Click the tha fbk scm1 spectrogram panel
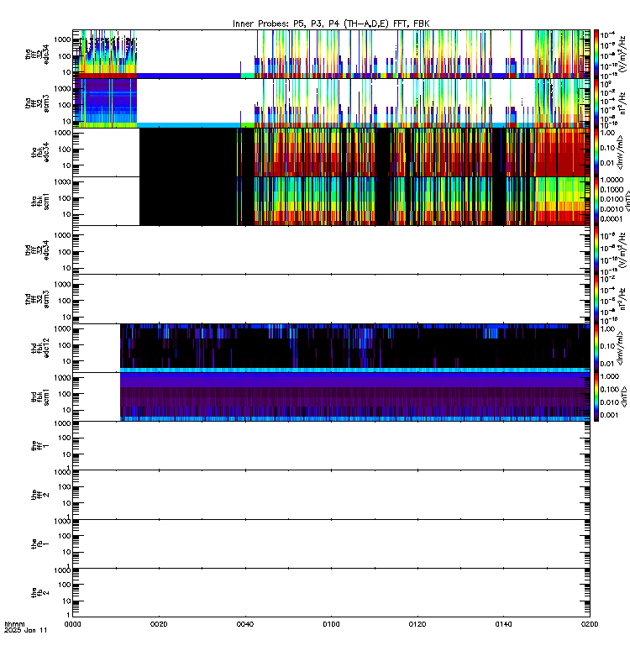Screen dimensions: 630x672 click(331, 202)
